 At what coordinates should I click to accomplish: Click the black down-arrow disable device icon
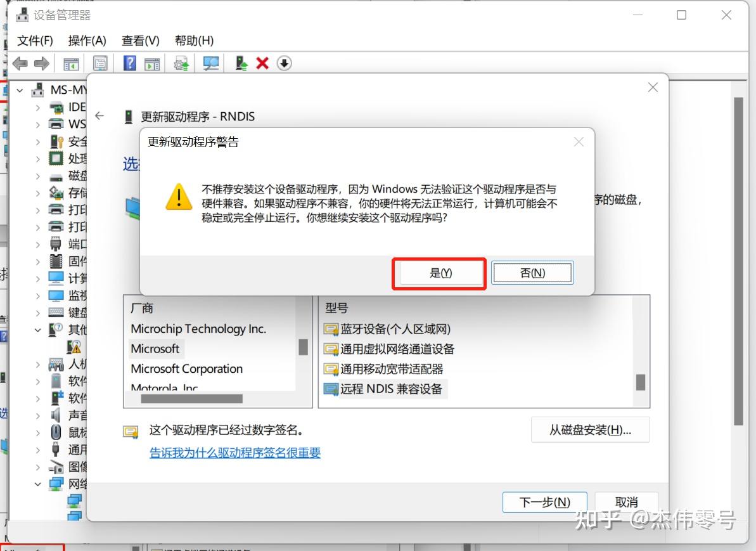(x=285, y=63)
